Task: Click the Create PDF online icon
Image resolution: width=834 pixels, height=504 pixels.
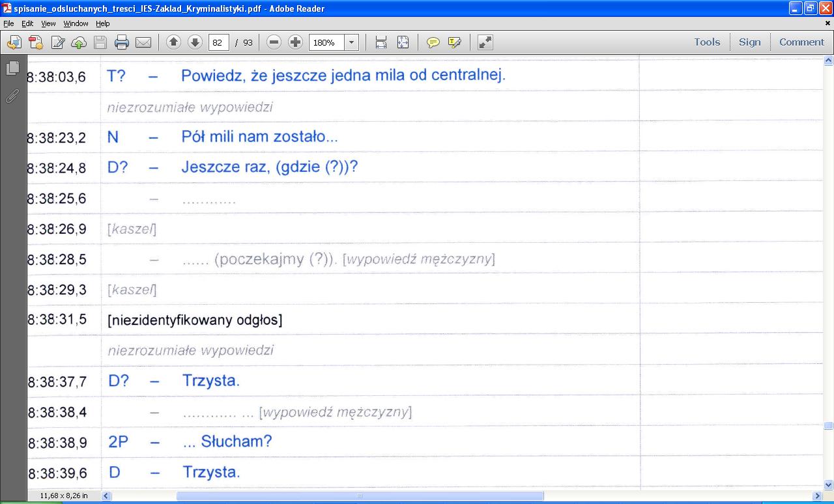Action: 36,42
